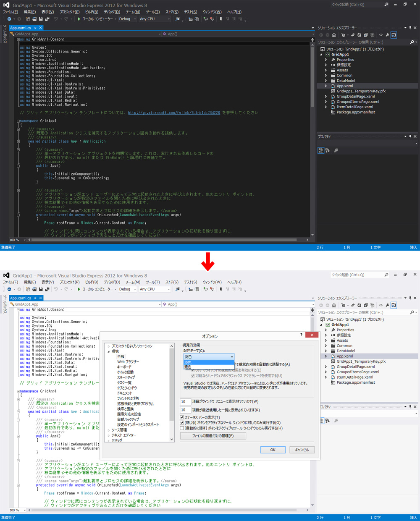This screenshot has height=521, width=420.
Task: Expand ソース管理 node in Options tree
Action: [x=109, y=430]
